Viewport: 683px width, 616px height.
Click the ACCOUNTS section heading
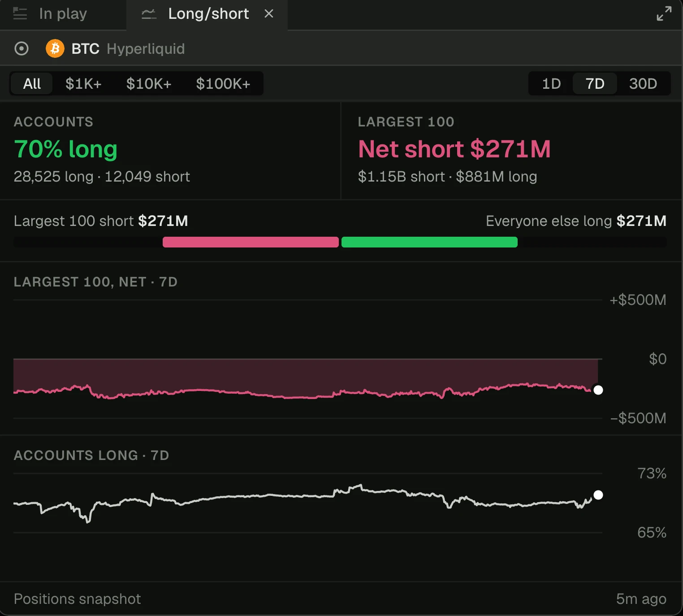pyautogui.click(x=53, y=122)
